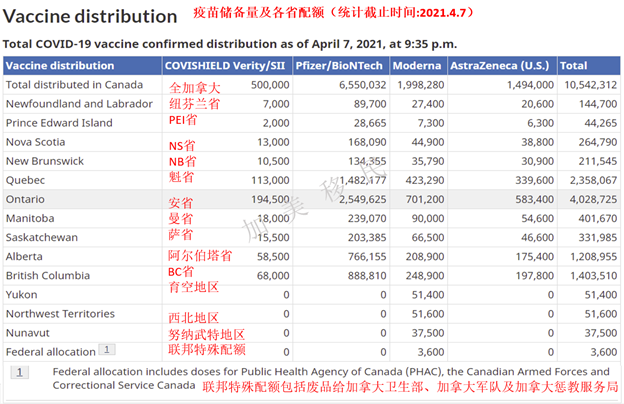Click the New Brunswick total 211,545
The width and height of the screenshot is (624, 404).
click(x=598, y=161)
